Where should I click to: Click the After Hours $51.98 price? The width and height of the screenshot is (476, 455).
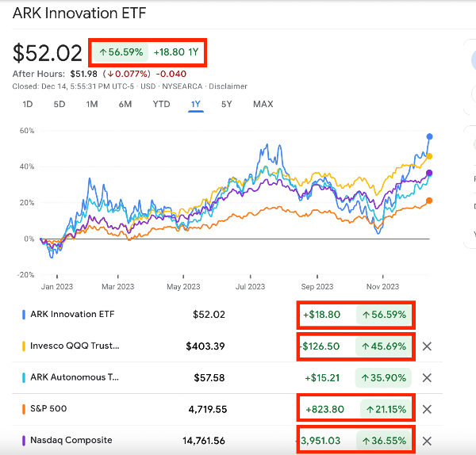[83, 74]
